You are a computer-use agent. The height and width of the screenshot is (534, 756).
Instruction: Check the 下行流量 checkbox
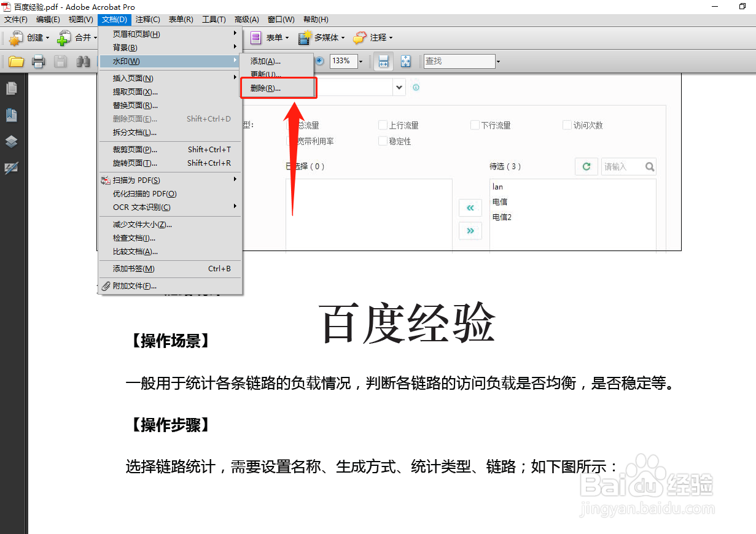coord(475,125)
